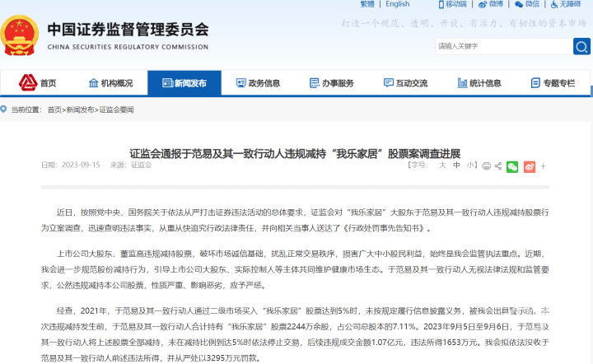This screenshot has height=364, width=593.
Task: Click the Weibo icon in top bar
Action: 483,5
